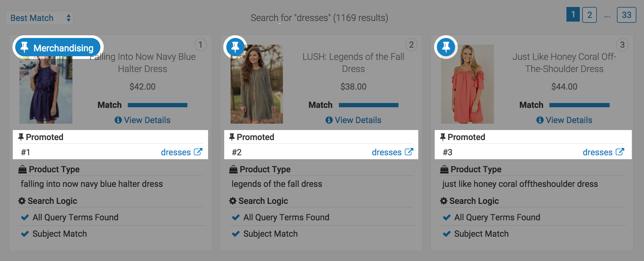Image resolution: width=644 pixels, height=261 pixels.
Task: Click dresses link in Promoted #1 row
Action: click(x=176, y=152)
